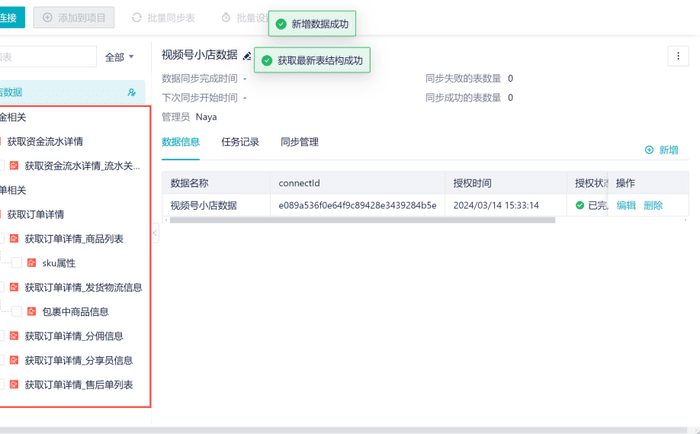Check the sku属性 checkbox

point(17,263)
